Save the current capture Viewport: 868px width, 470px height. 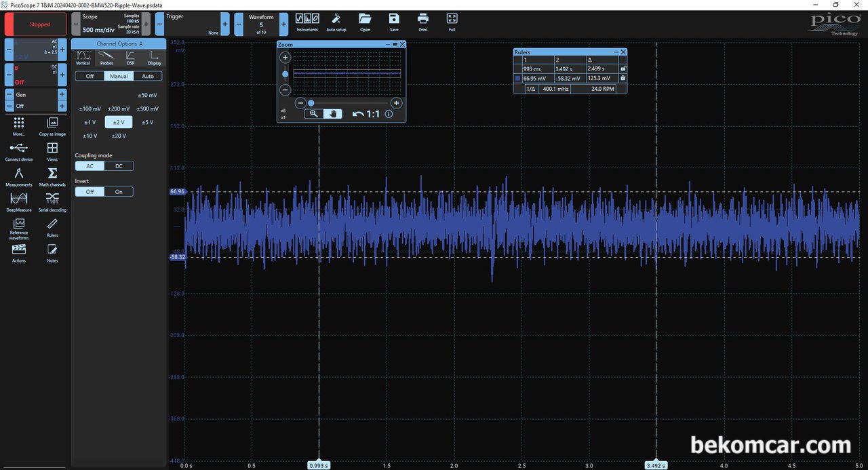394,22
